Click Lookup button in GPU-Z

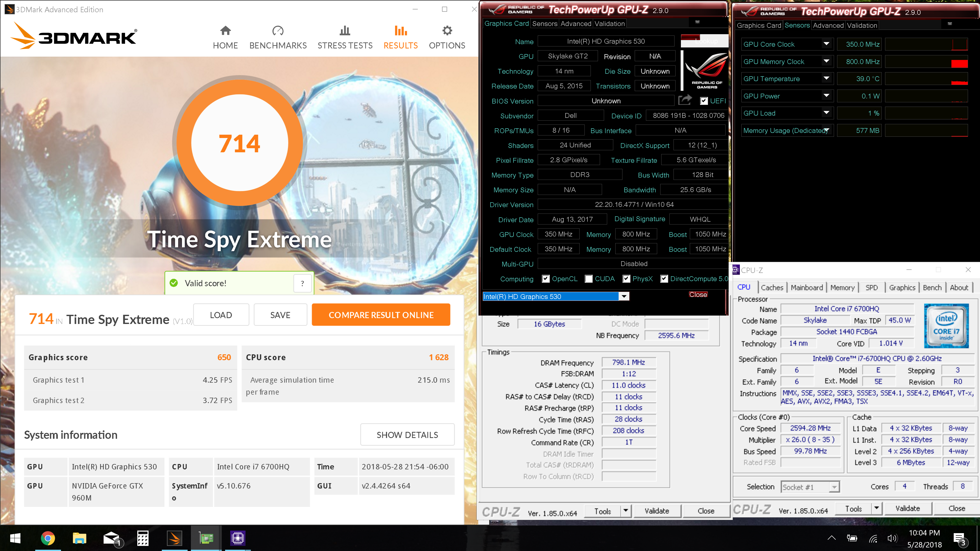pos(704,41)
